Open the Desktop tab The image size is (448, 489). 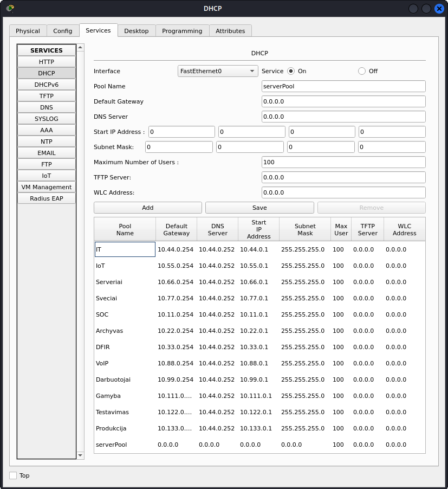pyautogui.click(x=136, y=31)
